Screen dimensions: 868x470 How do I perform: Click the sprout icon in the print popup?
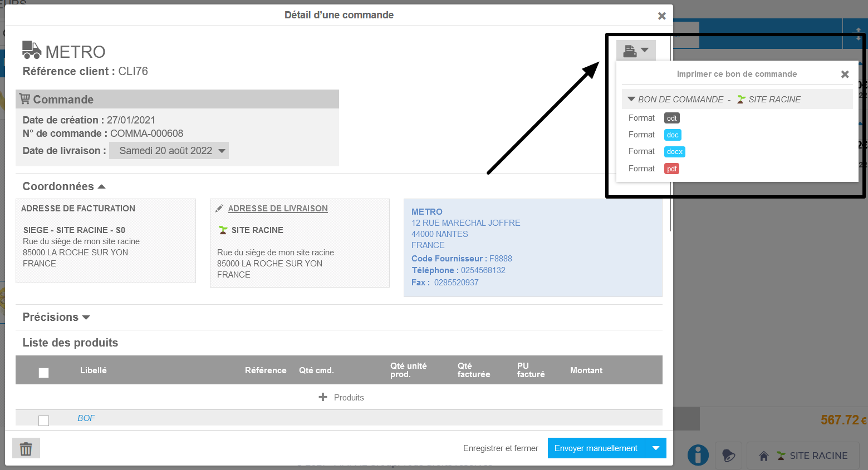click(x=741, y=99)
